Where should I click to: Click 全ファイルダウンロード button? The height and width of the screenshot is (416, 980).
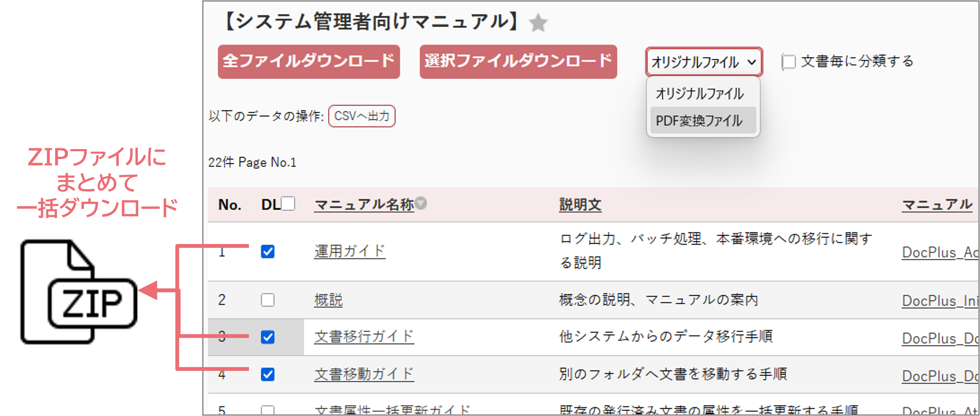[309, 62]
